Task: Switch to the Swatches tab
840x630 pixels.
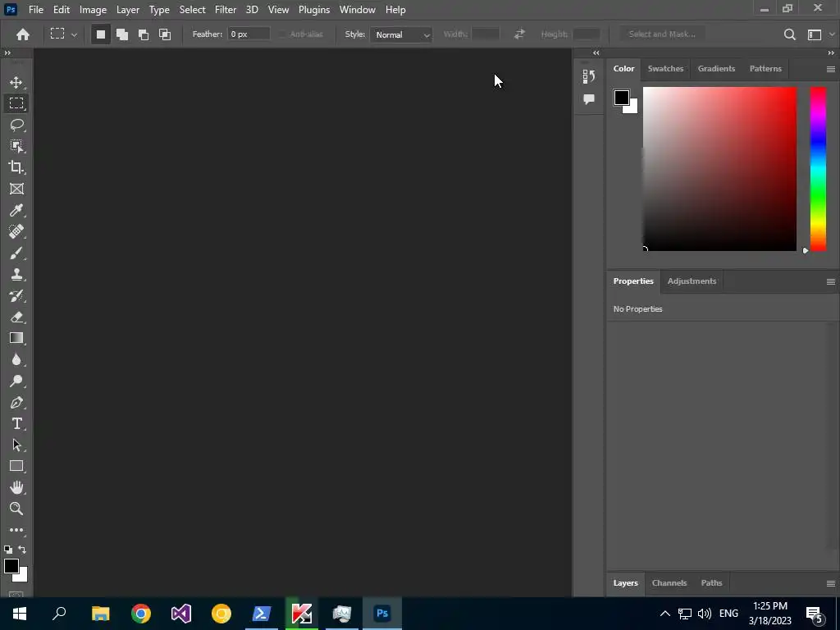Action: (665, 69)
